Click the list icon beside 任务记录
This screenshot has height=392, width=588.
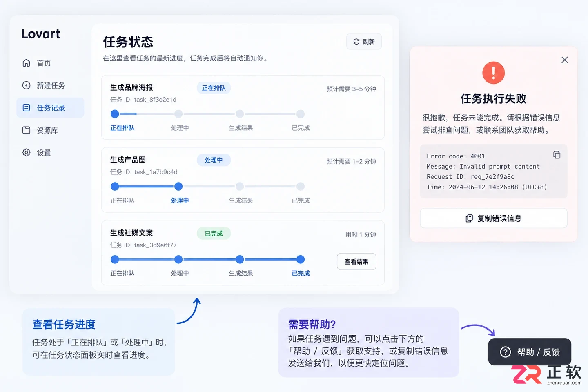click(26, 108)
